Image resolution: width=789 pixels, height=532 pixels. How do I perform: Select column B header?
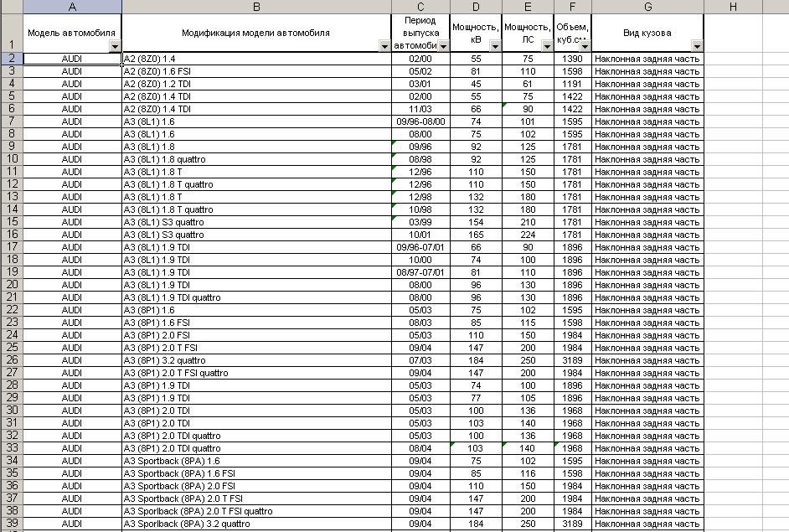[256, 7]
